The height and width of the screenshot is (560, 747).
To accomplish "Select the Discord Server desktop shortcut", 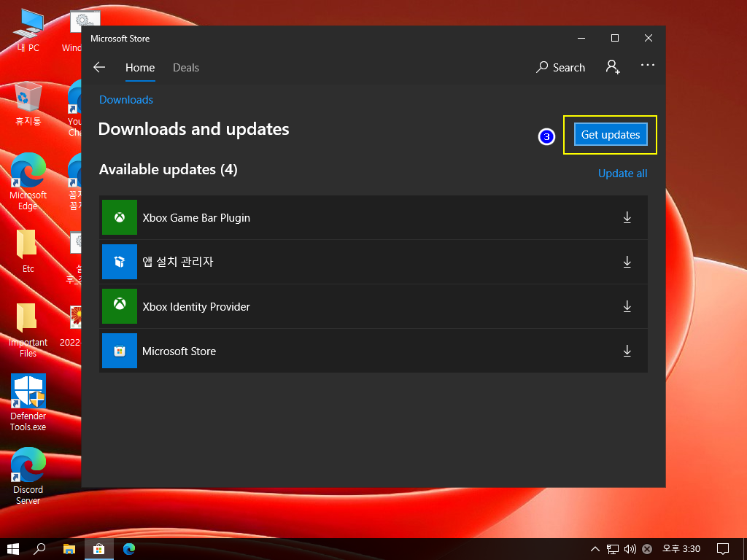I will 28,476.
